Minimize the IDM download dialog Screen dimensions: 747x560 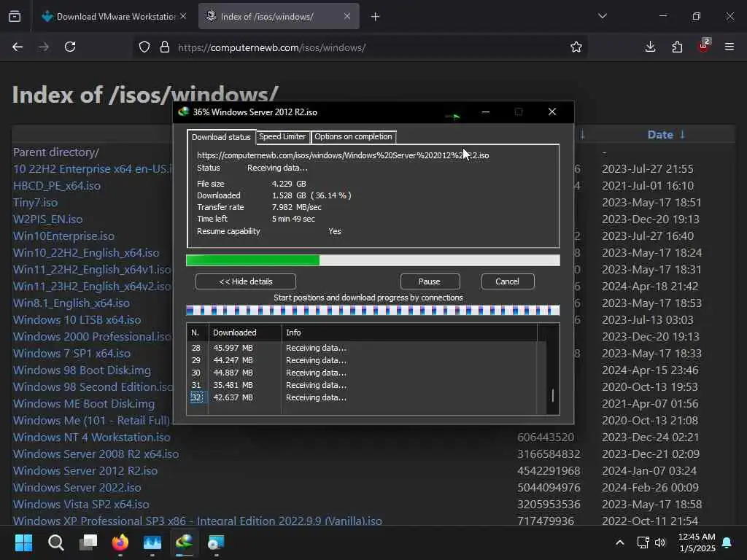485,112
